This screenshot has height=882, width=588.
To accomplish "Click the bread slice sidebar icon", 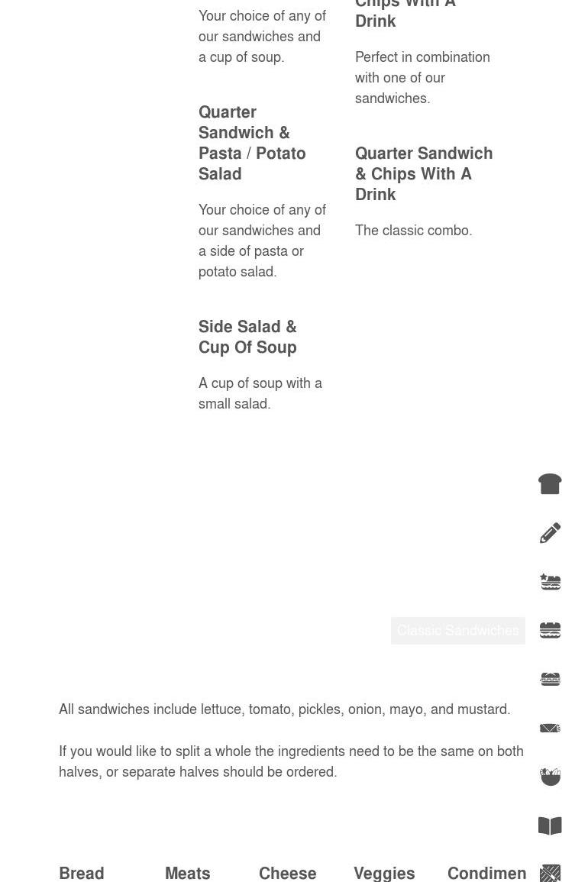I will [550, 484].
